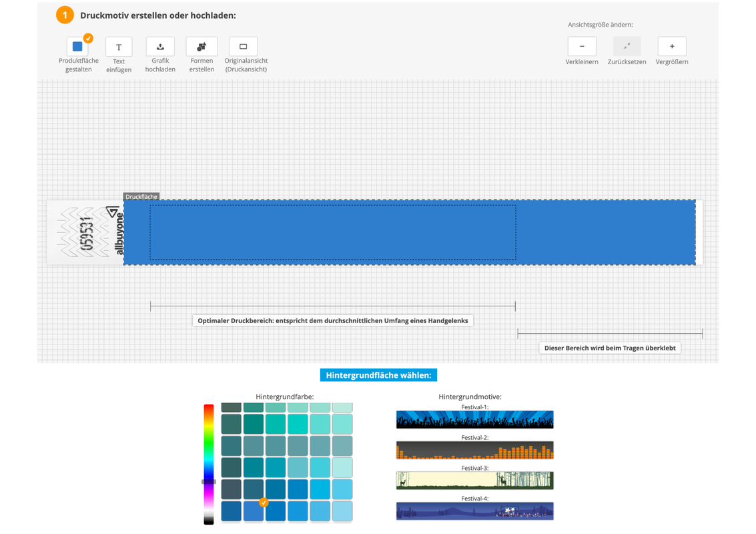Open the Grafik hochladen upload tool
This screenshot has width=756, height=534.
(160, 47)
